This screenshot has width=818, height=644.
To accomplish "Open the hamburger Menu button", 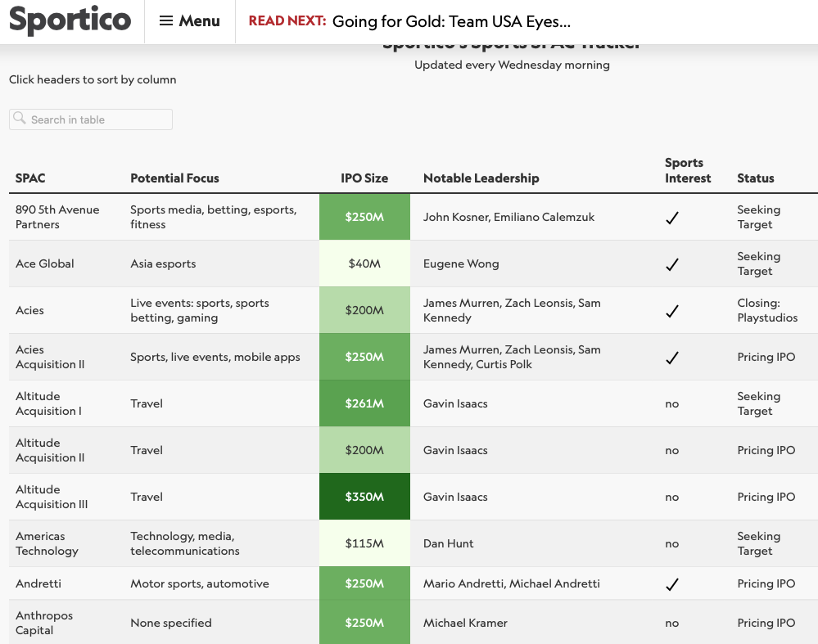I will pyautogui.click(x=189, y=20).
